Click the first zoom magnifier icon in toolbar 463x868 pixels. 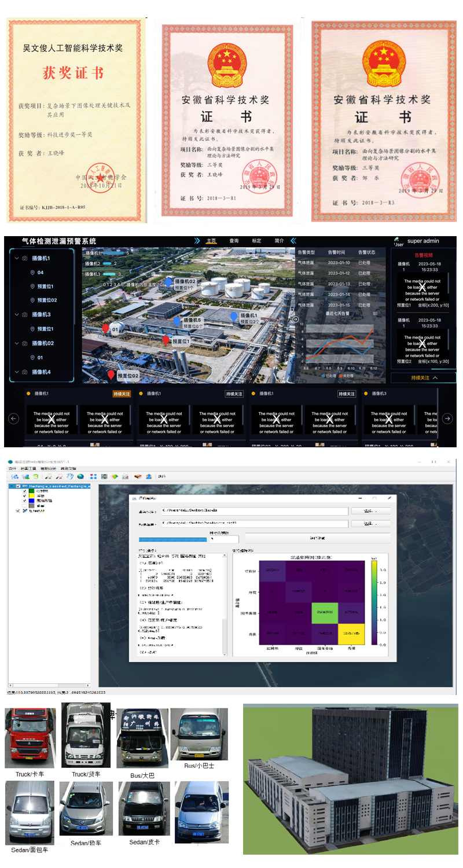pos(49,476)
